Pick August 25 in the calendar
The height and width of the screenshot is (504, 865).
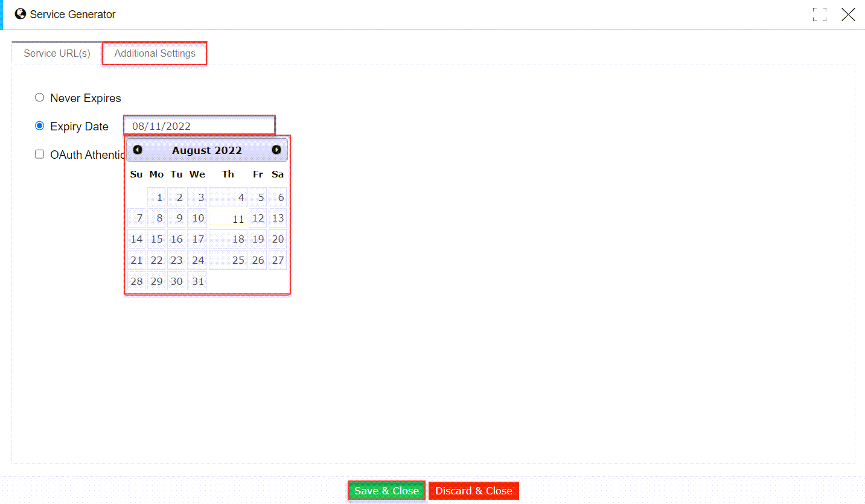click(x=228, y=260)
